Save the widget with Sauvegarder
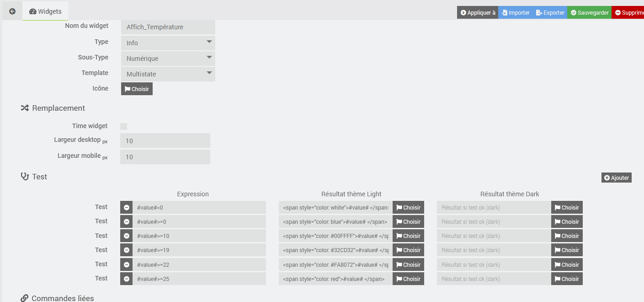 tap(590, 13)
